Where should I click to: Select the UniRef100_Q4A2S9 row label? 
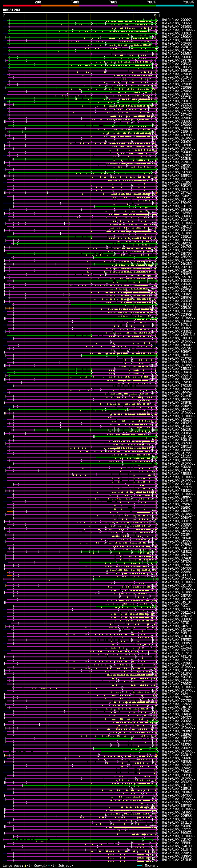(x=177, y=243)
